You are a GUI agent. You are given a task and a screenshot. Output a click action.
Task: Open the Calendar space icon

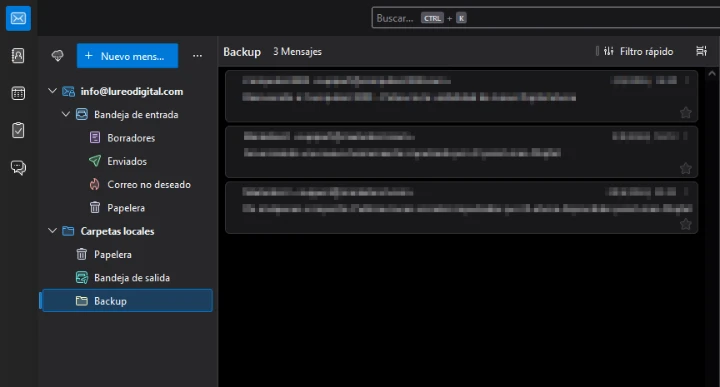click(x=18, y=93)
